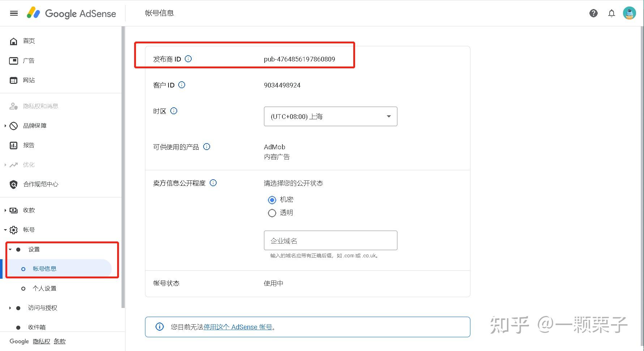Show info tooltip for 客户 ID
The height and width of the screenshot is (351, 644).
click(x=182, y=85)
